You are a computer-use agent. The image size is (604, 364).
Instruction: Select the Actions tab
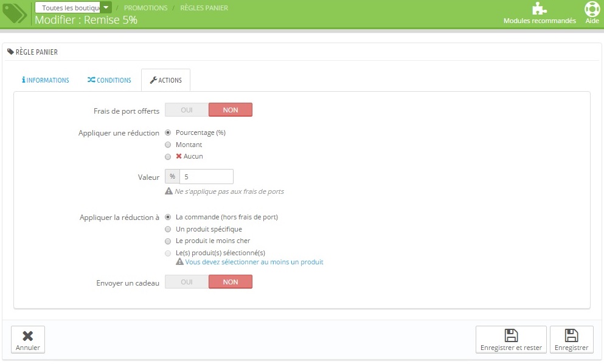click(165, 80)
